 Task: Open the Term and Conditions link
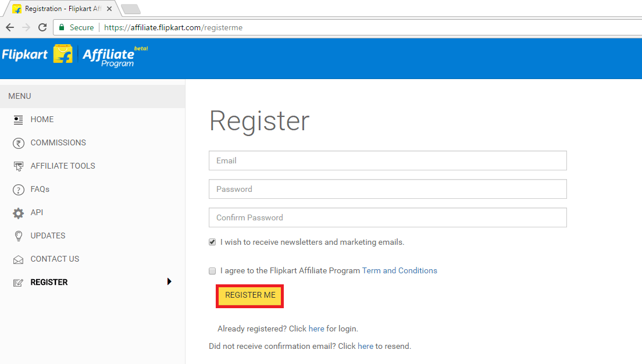(399, 270)
